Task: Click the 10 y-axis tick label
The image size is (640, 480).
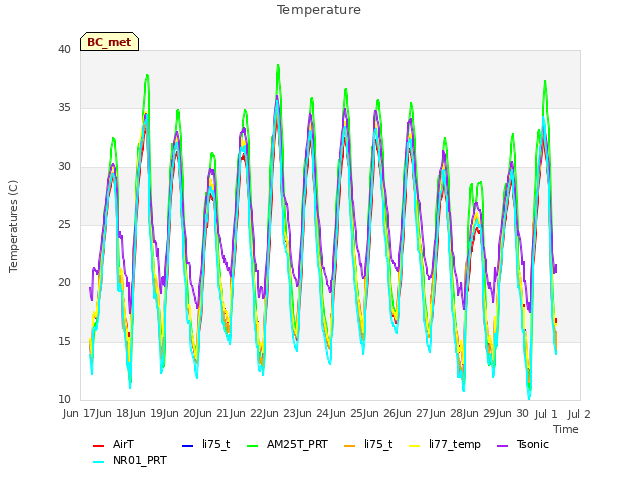Action: click(64, 399)
